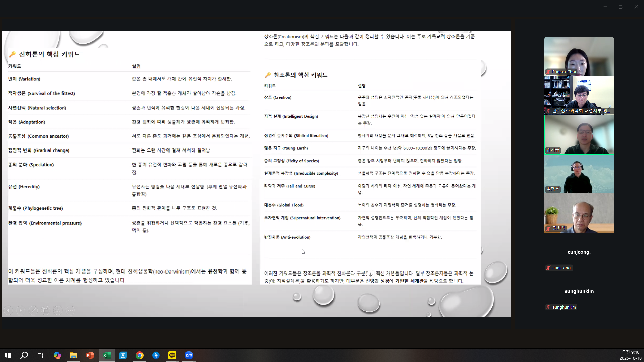Open PowerPoint from the taskbar
644x362 pixels.
click(90, 355)
